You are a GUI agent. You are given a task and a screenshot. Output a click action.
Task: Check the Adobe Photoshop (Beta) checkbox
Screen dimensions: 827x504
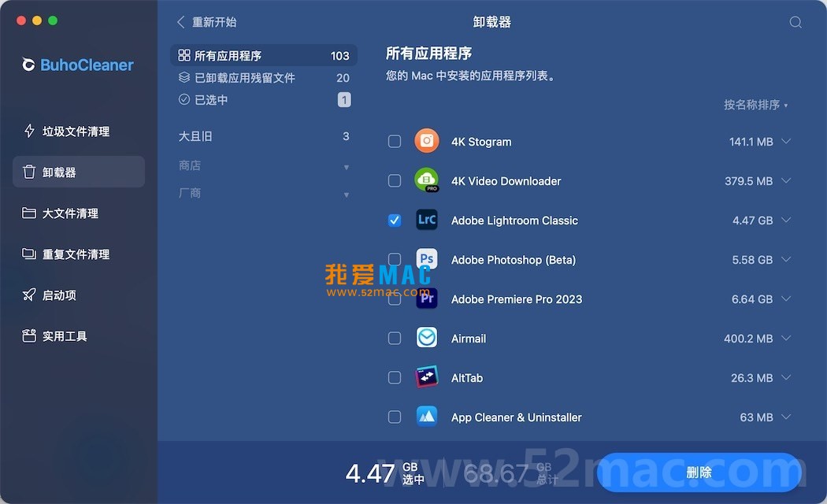coord(395,259)
